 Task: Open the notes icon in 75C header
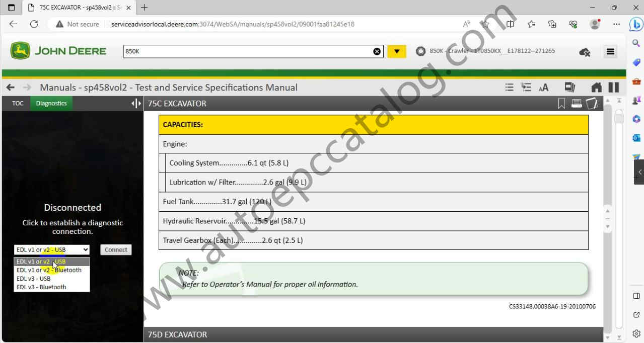tap(592, 104)
